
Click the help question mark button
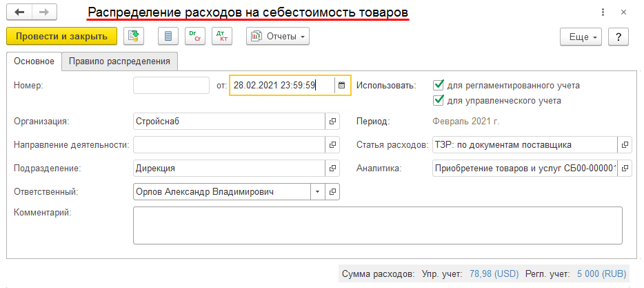pos(618,36)
